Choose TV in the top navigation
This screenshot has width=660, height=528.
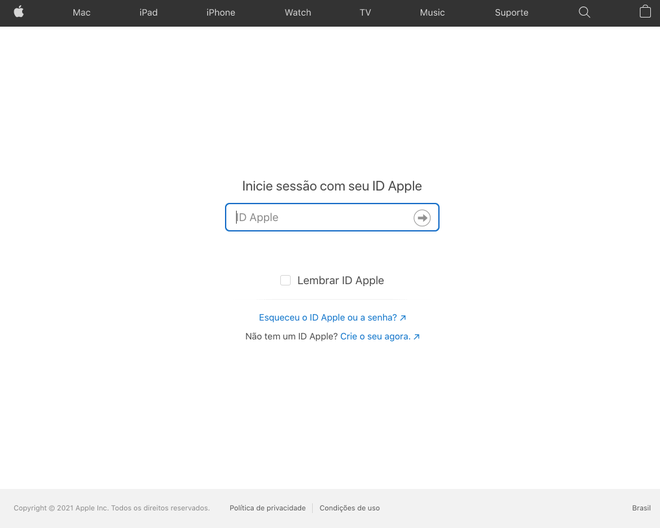tap(365, 13)
